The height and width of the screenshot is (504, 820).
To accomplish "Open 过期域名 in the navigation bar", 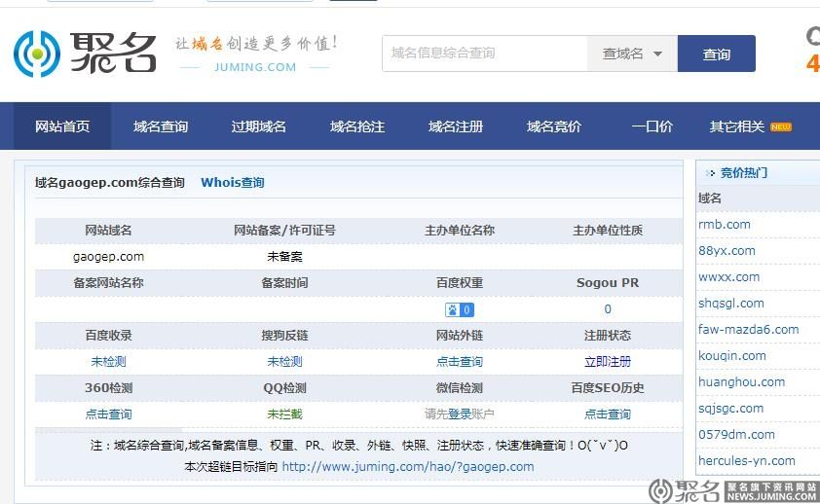I will coord(259,126).
